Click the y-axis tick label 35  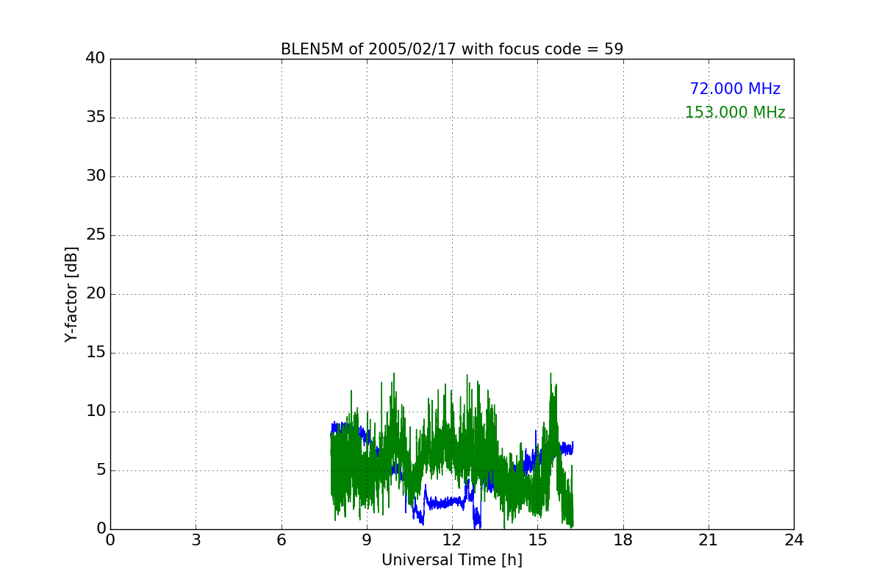click(96, 118)
